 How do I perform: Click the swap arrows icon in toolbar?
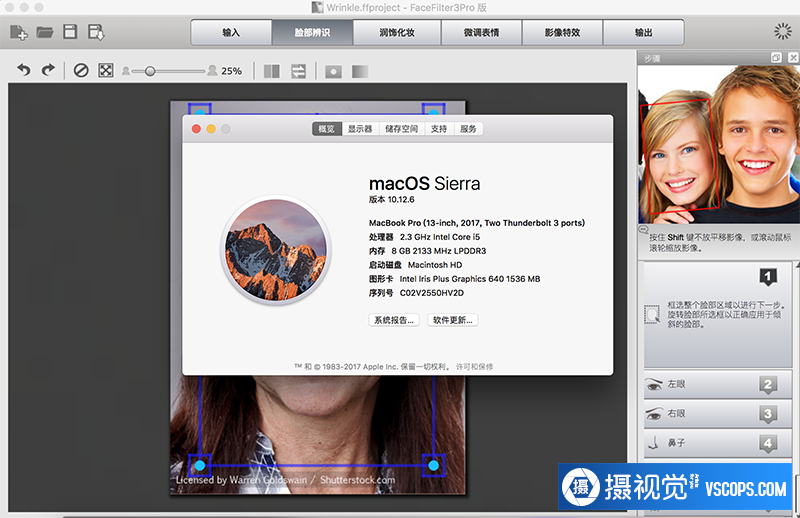click(298, 71)
